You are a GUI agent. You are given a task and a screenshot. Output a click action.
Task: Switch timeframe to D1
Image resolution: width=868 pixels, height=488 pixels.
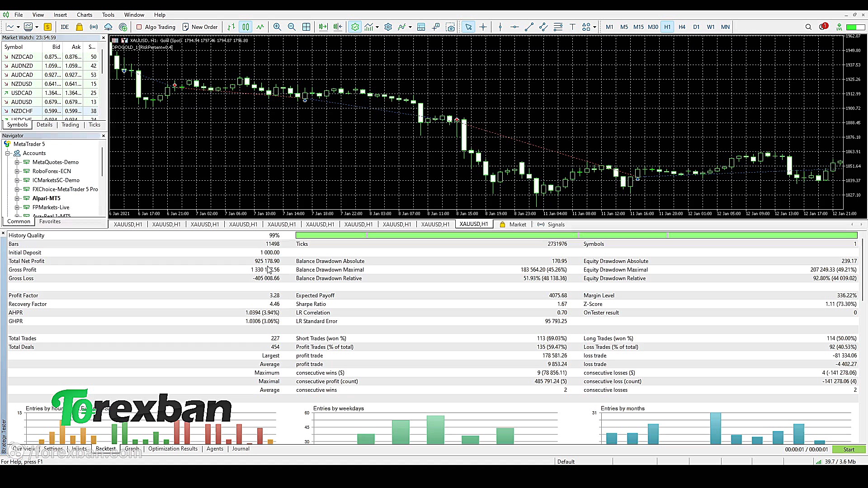click(696, 27)
